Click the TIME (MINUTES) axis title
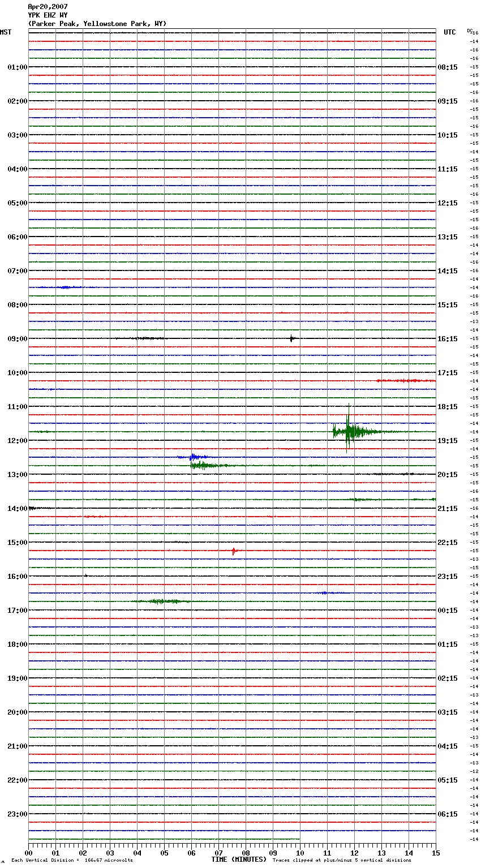 239,860
